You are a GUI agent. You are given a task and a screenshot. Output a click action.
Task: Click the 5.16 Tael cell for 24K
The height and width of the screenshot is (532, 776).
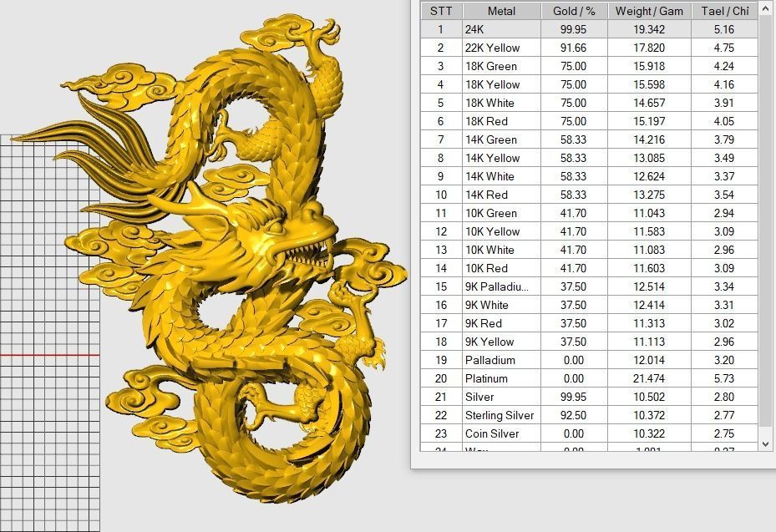coord(724,29)
